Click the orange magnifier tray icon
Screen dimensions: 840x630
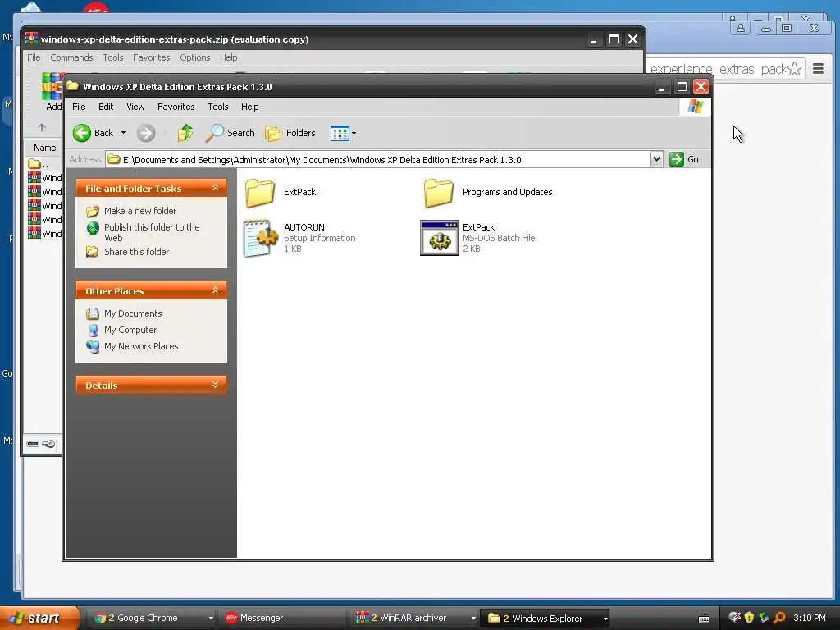tap(779, 618)
